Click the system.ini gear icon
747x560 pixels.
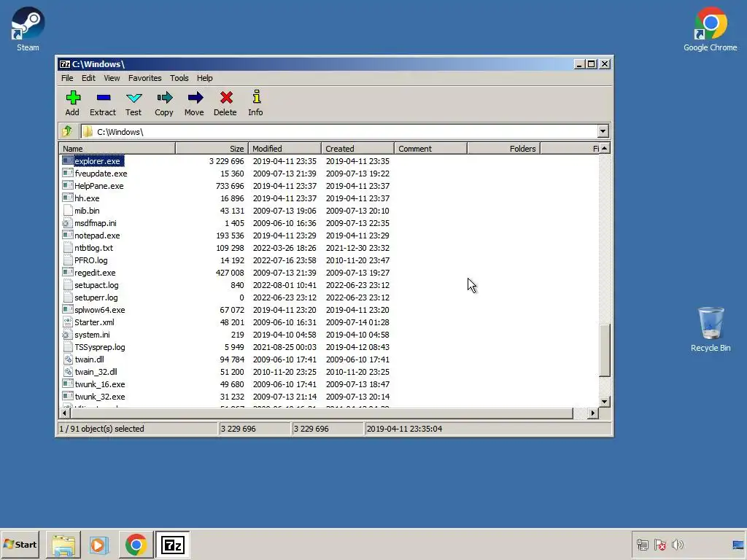point(68,334)
